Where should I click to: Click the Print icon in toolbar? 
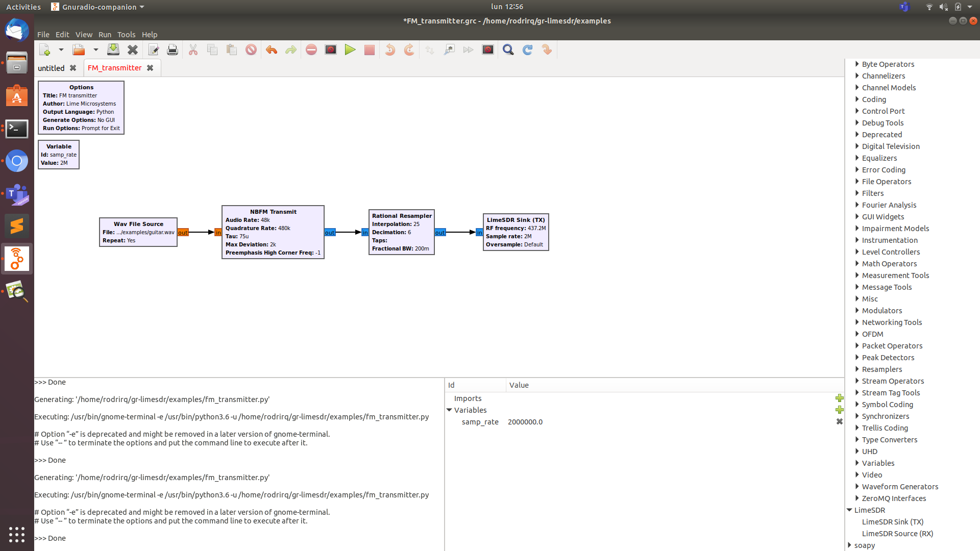(173, 49)
